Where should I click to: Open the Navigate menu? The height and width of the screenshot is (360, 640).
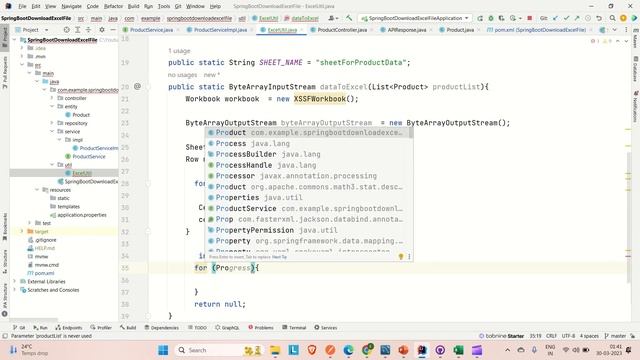pos(71,6)
